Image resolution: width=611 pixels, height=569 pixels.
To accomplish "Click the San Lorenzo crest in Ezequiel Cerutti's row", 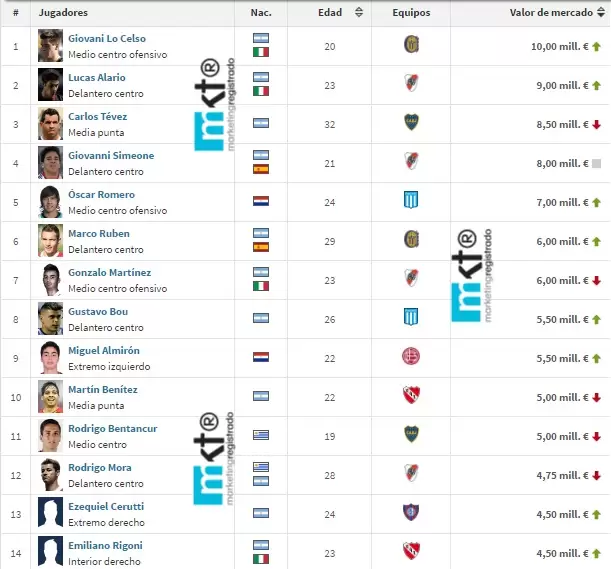I will pos(410,512).
